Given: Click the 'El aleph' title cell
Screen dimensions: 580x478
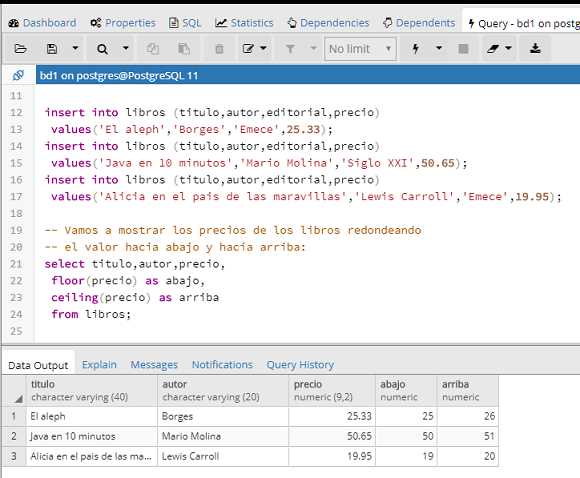Looking at the screenshot, I should [x=92, y=416].
